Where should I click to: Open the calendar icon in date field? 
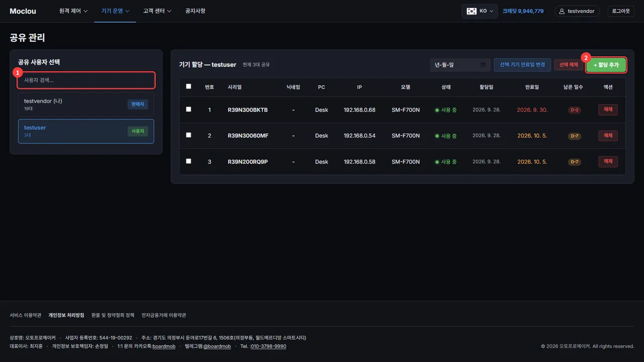click(483, 65)
